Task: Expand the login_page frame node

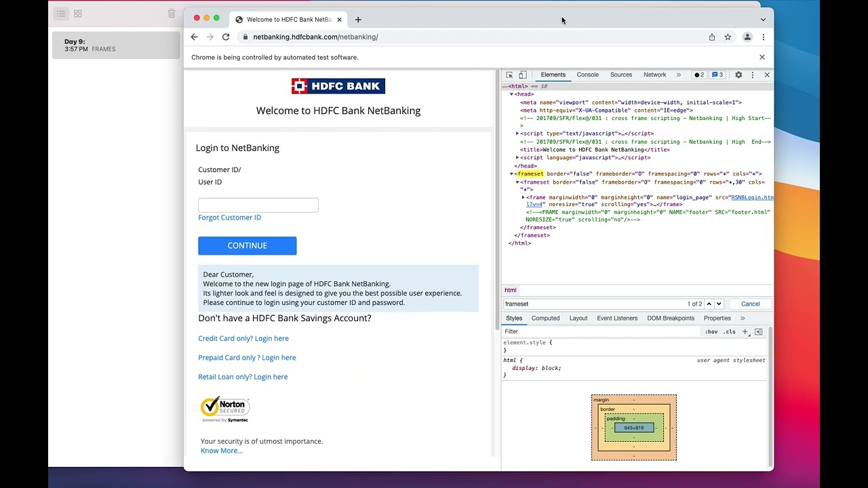Action: tap(523, 197)
